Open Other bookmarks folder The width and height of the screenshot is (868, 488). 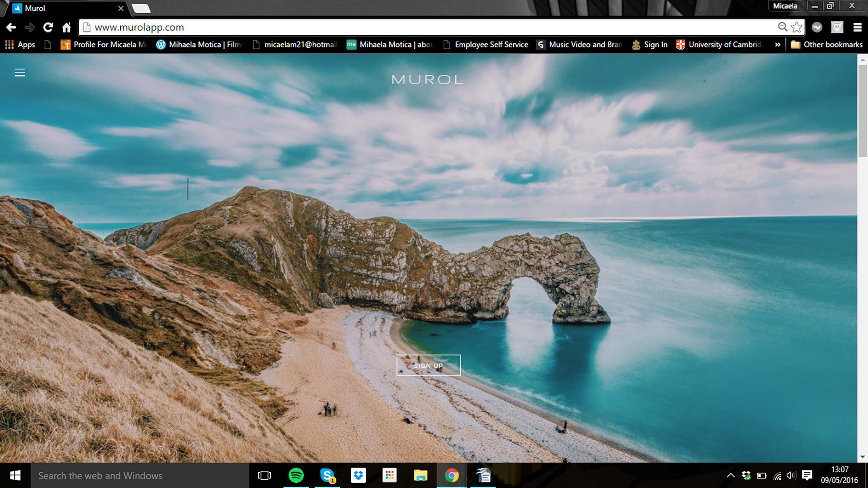[x=827, y=45]
